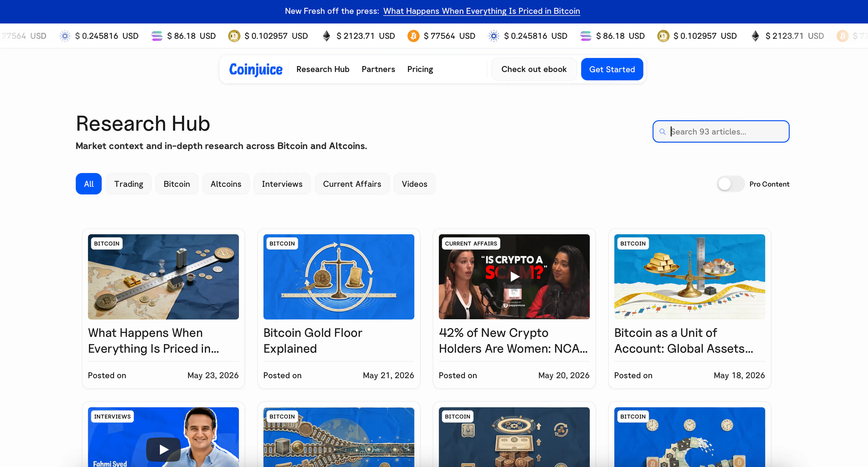The width and height of the screenshot is (868, 467).
Task: Click the second Solana icon in ticker
Action: 586,36
